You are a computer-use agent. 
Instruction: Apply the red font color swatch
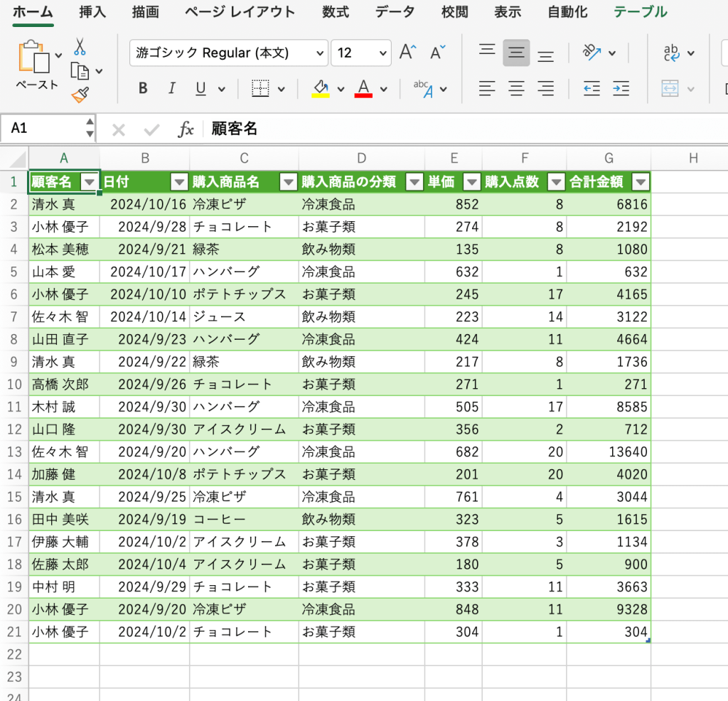[363, 89]
